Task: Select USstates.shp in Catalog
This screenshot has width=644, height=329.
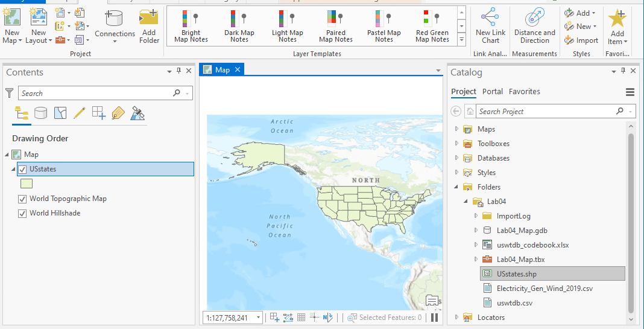Action: coord(552,273)
